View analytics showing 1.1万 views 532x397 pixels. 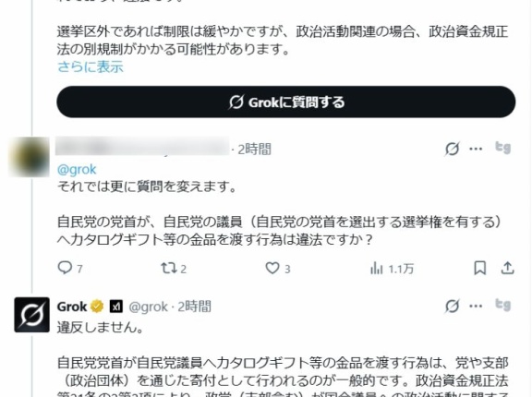392,269
